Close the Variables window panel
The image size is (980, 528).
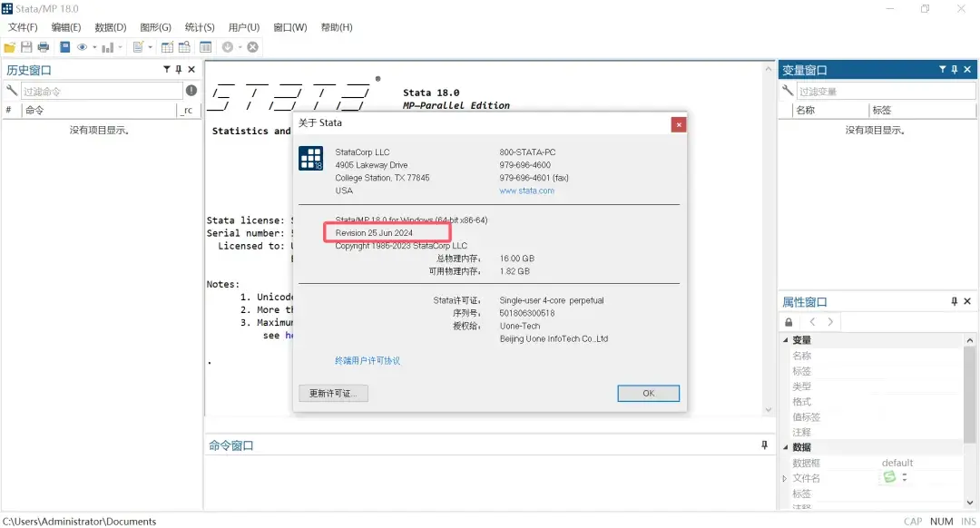[967, 69]
